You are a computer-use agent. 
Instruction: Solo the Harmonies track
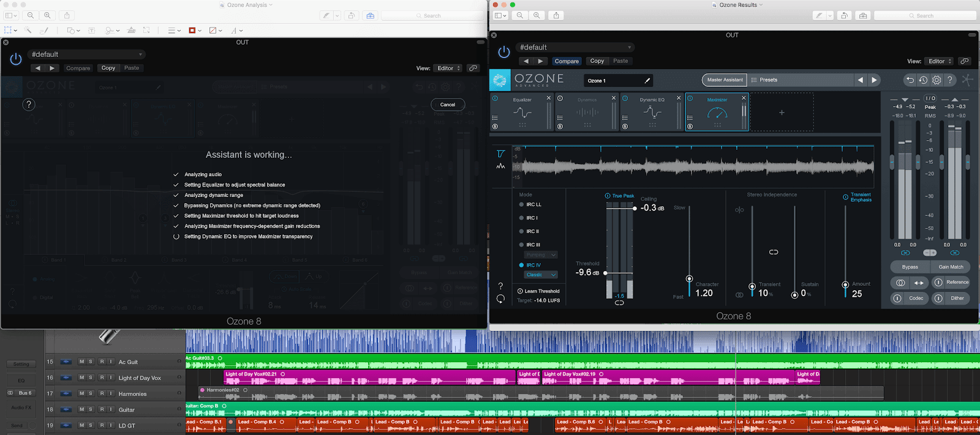coord(91,393)
